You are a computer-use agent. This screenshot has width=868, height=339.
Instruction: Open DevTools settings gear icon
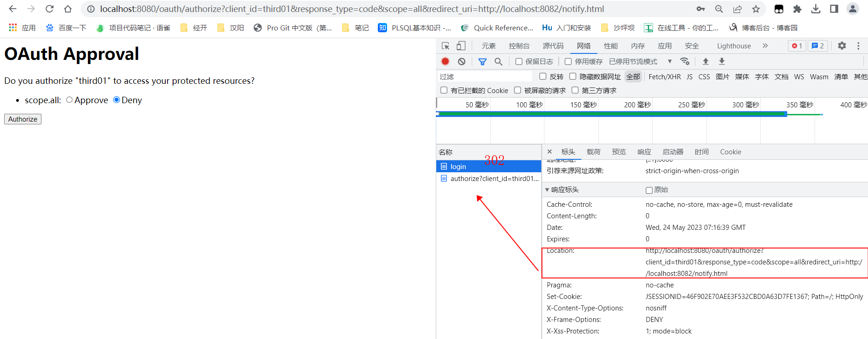click(842, 46)
